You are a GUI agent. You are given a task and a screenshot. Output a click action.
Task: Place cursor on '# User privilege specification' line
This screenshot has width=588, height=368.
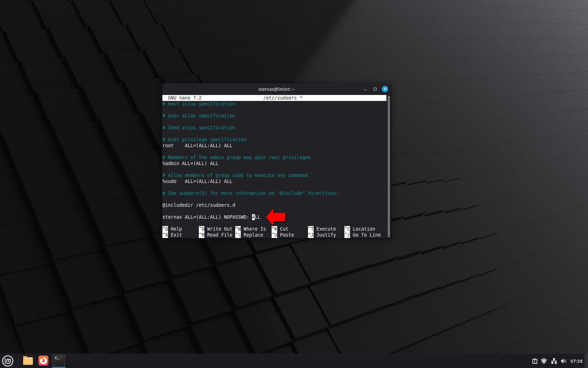point(204,139)
